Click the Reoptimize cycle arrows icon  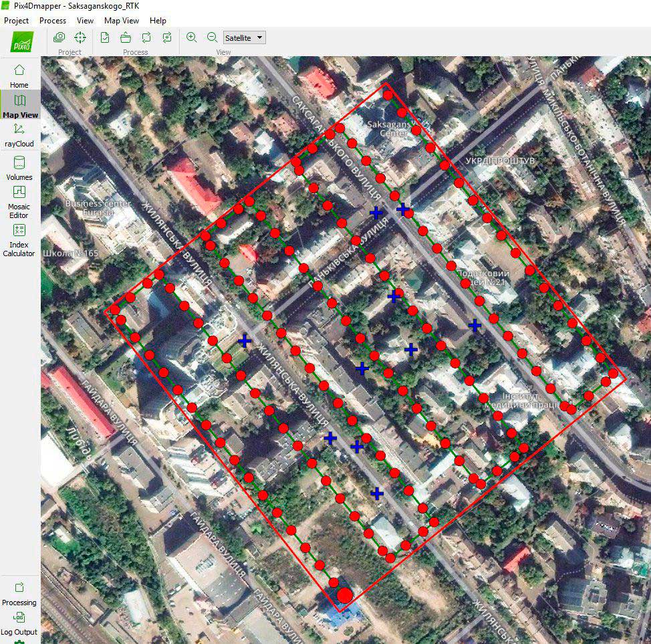click(x=146, y=37)
